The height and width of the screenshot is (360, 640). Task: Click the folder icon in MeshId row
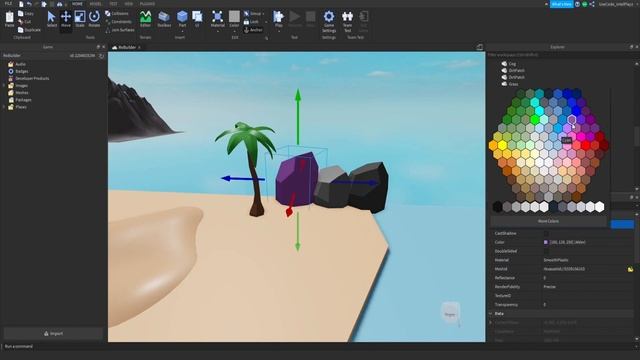pos(631,269)
